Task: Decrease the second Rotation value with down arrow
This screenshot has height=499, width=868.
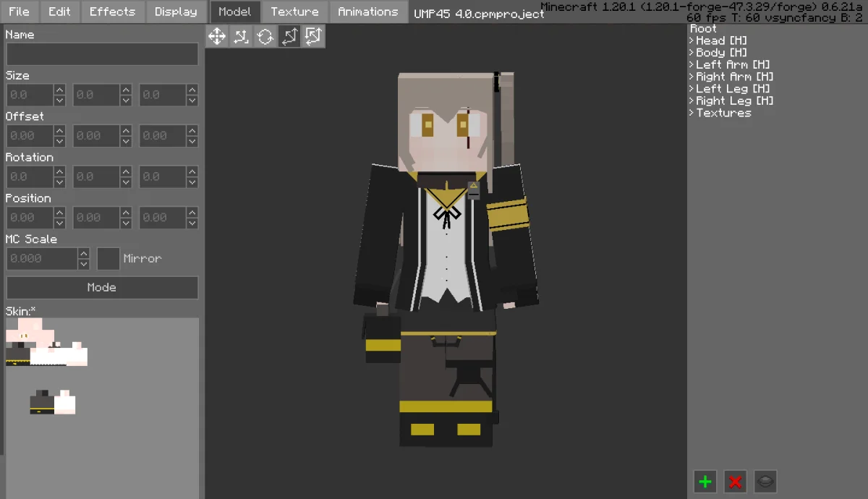Action: (126, 182)
